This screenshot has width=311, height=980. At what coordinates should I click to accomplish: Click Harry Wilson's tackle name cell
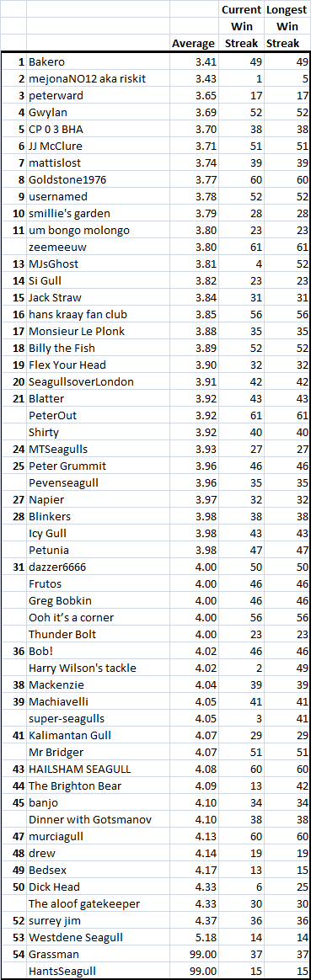pos(98,668)
